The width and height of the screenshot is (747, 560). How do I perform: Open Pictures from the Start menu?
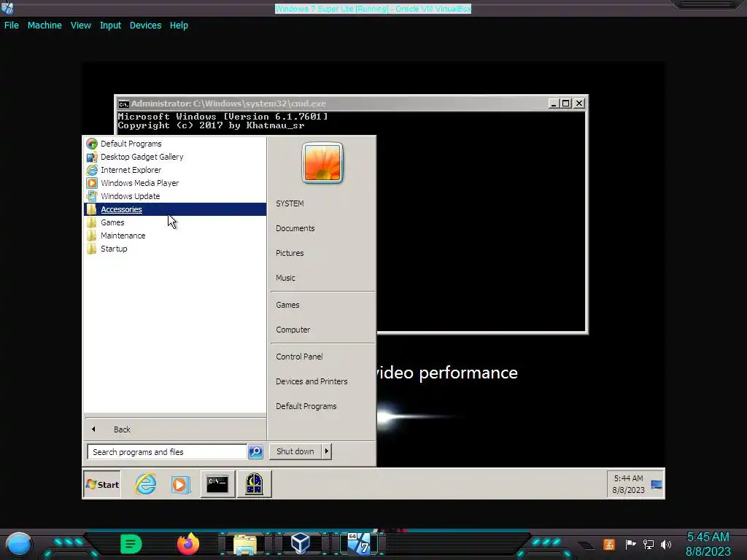[x=290, y=253]
